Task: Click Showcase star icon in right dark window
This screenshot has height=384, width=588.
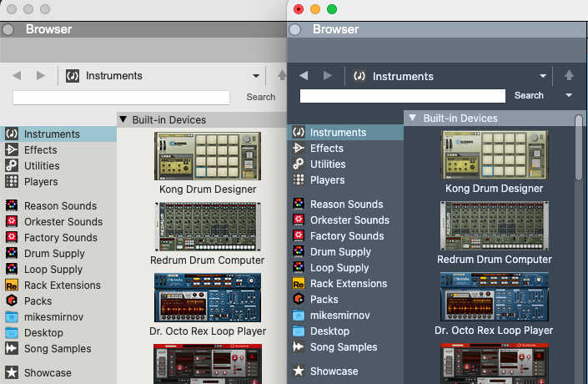Action: 299,371
